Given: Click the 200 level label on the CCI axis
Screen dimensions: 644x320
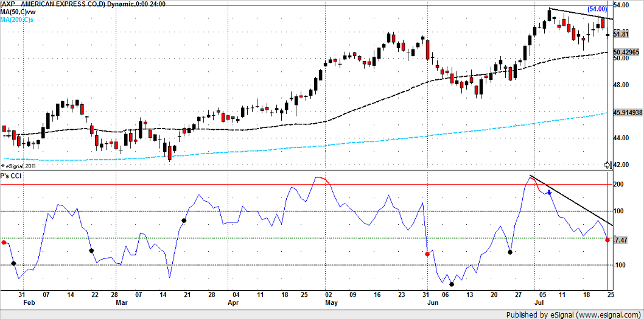Looking at the screenshot, I should tap(618, 185).
